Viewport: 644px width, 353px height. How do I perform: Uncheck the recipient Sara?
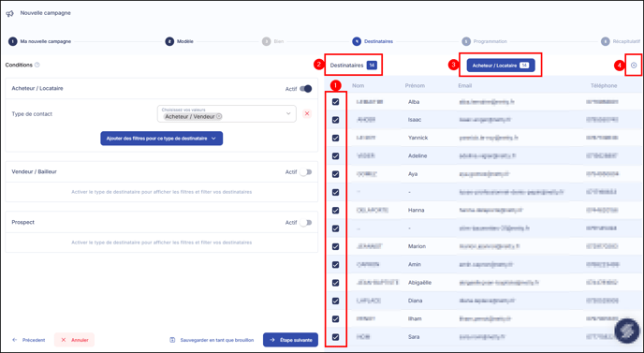pos(335,337)
